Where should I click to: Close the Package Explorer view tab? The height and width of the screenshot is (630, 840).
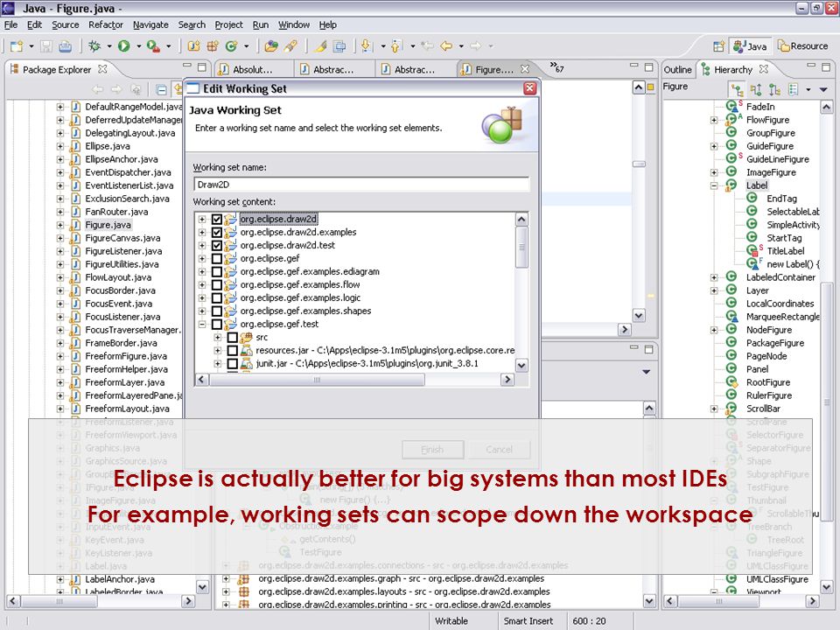click(x=102, y=69)
